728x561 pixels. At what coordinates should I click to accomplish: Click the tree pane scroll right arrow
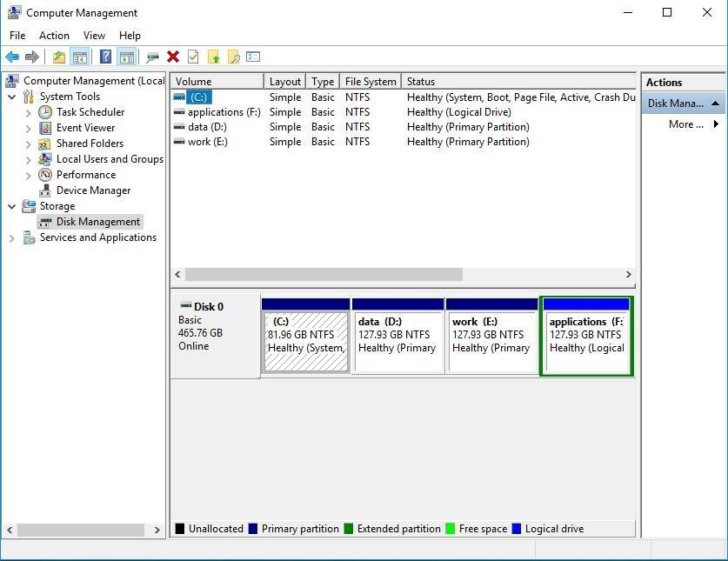click(157, 530)
